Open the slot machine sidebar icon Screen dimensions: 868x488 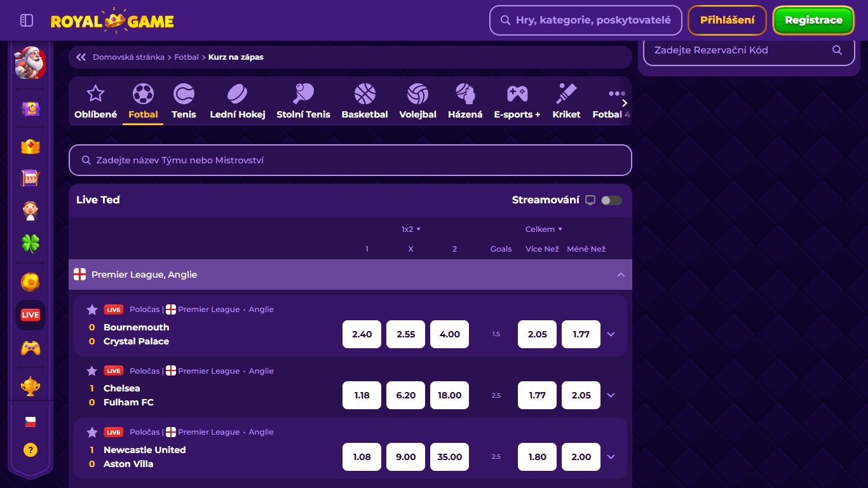tap(31, 178)
